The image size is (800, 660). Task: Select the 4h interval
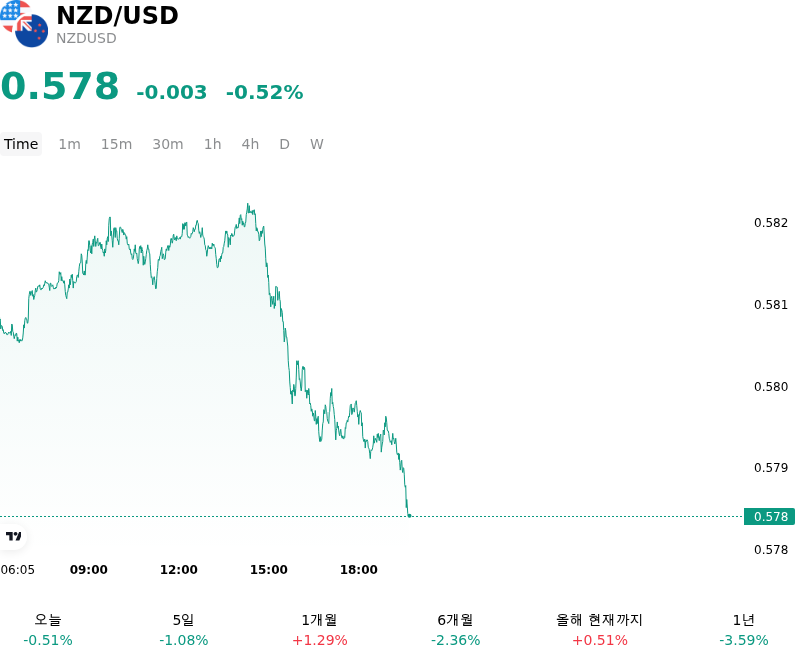pos(250,144)
